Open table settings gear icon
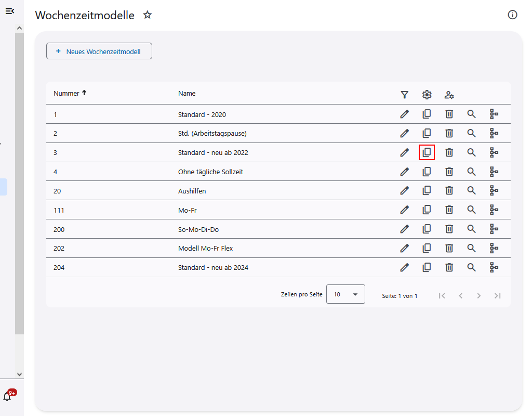The width and height of the screenshot is (532, 416). pyautogui.click(x=427, y=95)
